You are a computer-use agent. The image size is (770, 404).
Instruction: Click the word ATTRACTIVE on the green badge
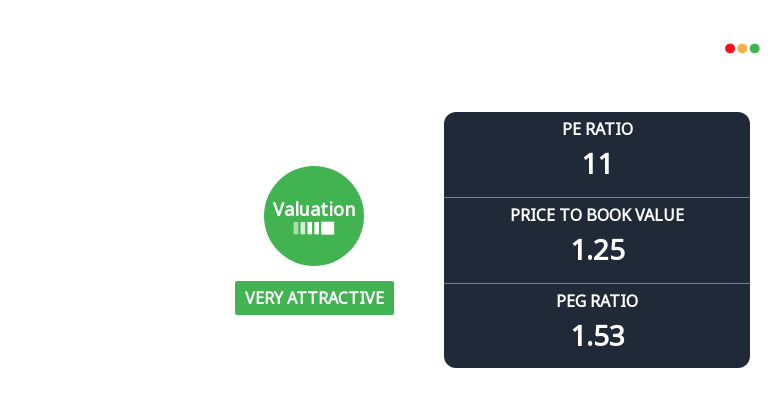336,298
